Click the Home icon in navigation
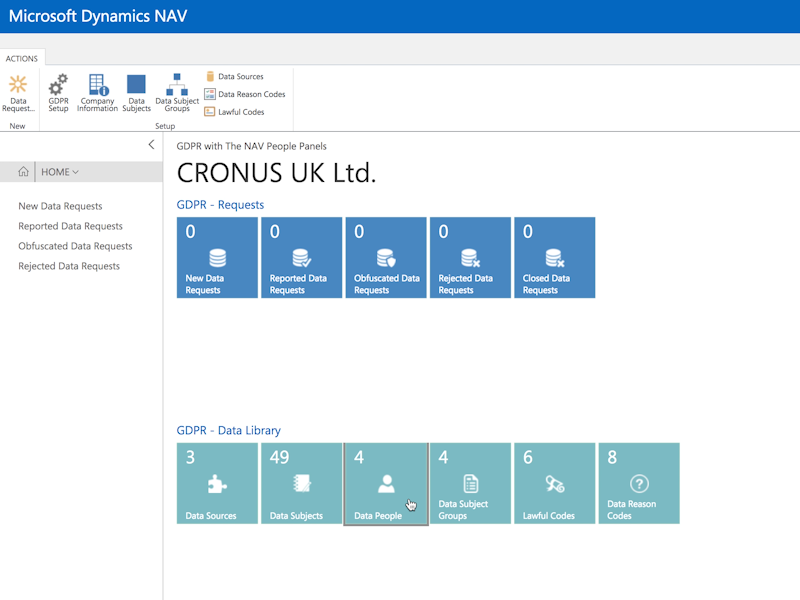 23,172
